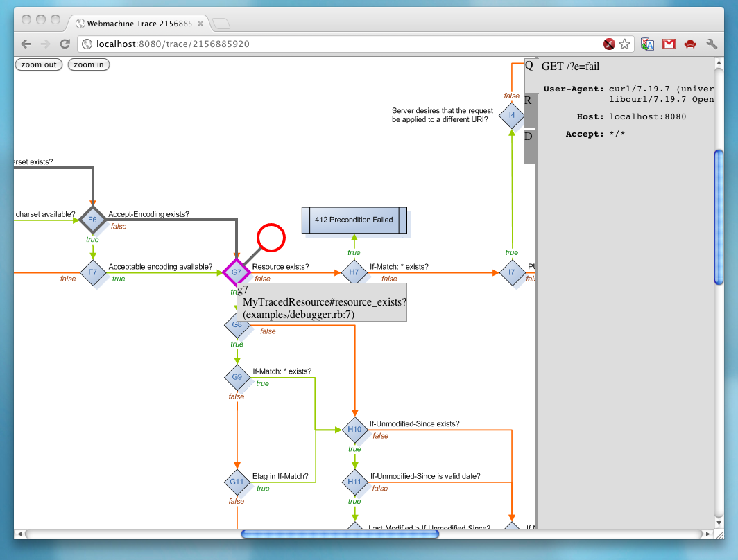Viewport: 738px width, 560px height.
Task: Select the G11 decision node
Action: pyautogui.click(x=237, y=482)
